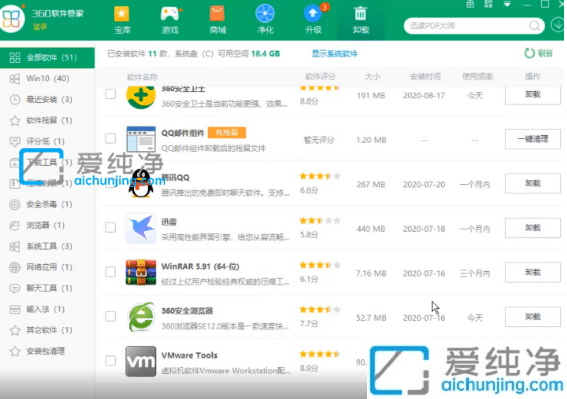Select 浏览器 (1) category

tap(47, 225)
